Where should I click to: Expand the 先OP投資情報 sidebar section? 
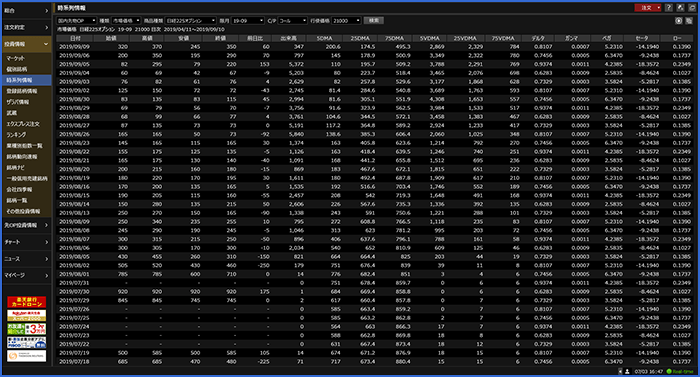point(26,225)
